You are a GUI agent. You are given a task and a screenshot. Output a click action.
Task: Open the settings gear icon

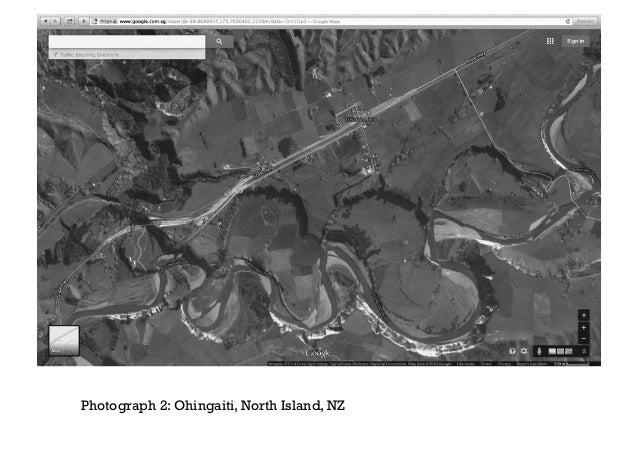click(524, 351)
